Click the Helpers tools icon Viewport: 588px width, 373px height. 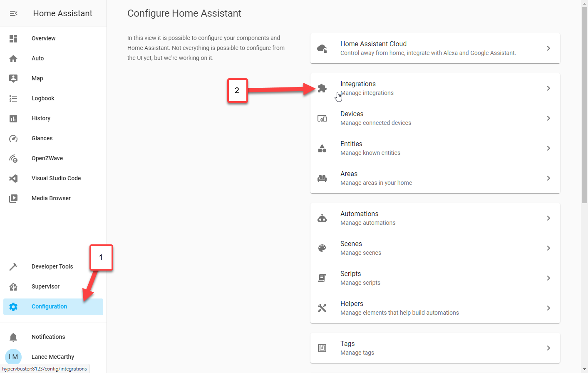point(322,308)
